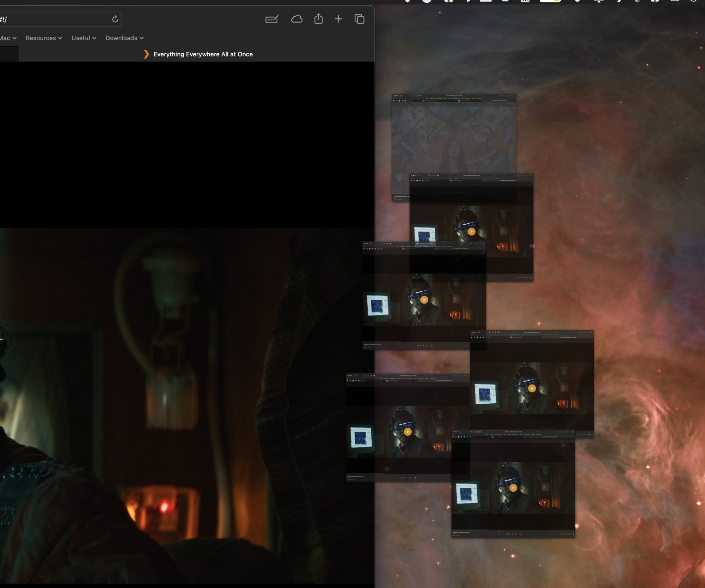The height and width of the screenshot is (588, 705).
Task: Open a new tab with plus icon
Action: pos(338,19)
